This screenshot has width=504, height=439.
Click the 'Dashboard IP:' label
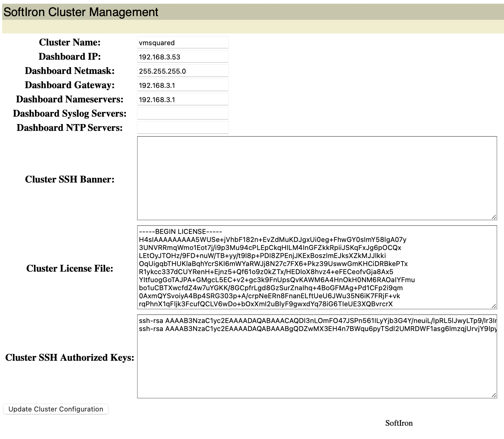70,56
